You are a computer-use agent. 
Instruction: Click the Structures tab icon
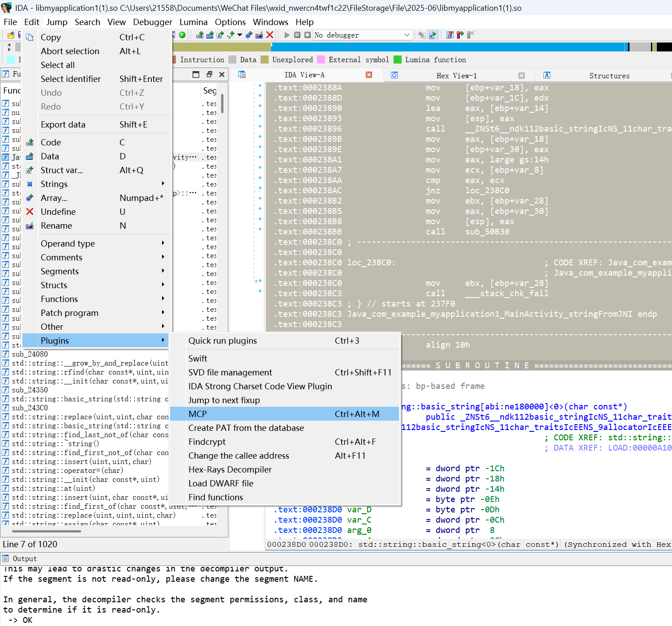[547, 75]
